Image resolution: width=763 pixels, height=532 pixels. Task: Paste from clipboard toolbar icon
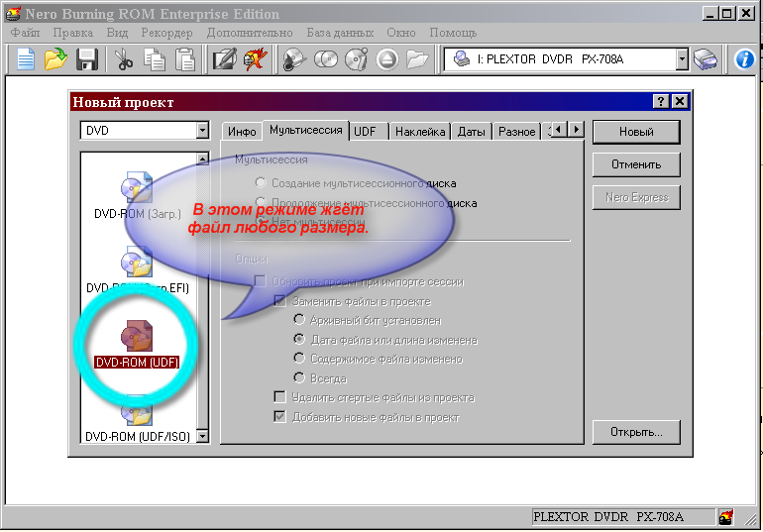[185, 59]
